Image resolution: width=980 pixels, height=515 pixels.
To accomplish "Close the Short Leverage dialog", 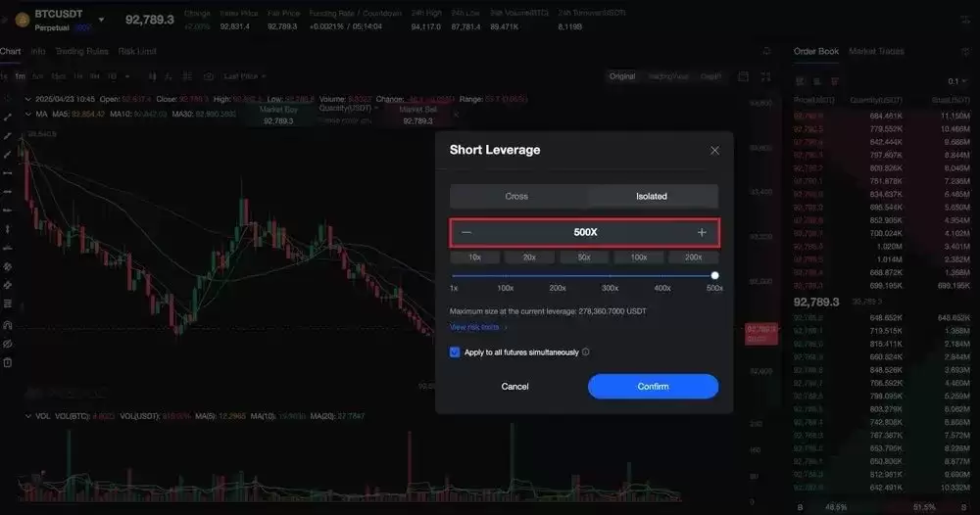I will (714, 151).
